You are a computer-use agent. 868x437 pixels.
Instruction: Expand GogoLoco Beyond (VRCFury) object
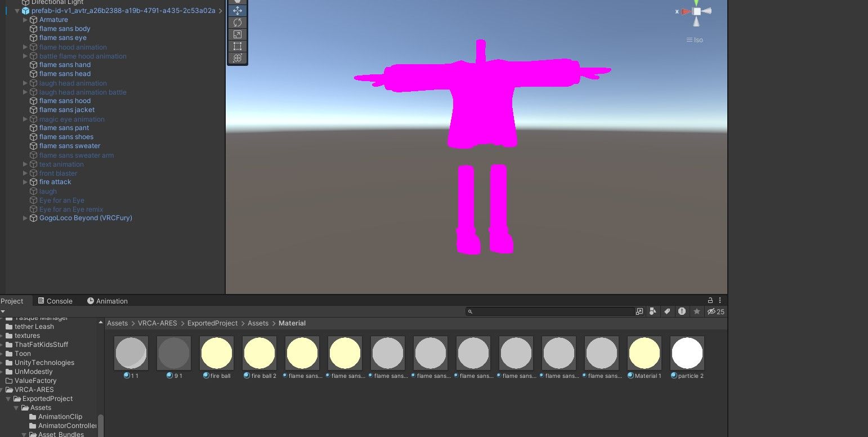click(x=25, y=218)
